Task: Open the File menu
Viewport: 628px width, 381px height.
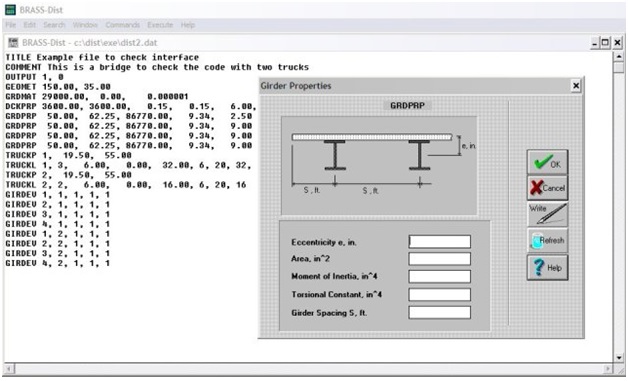Action: click(x=10, y=25)
